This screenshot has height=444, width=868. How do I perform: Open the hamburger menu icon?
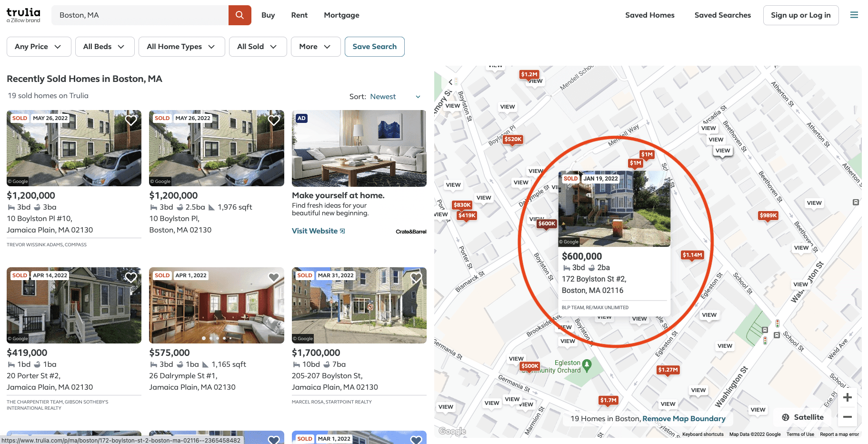854,15
